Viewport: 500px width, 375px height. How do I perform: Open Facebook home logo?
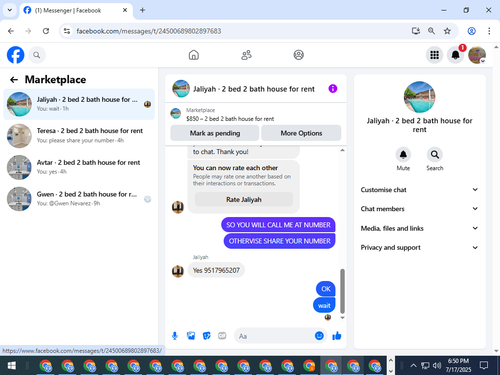16,55
